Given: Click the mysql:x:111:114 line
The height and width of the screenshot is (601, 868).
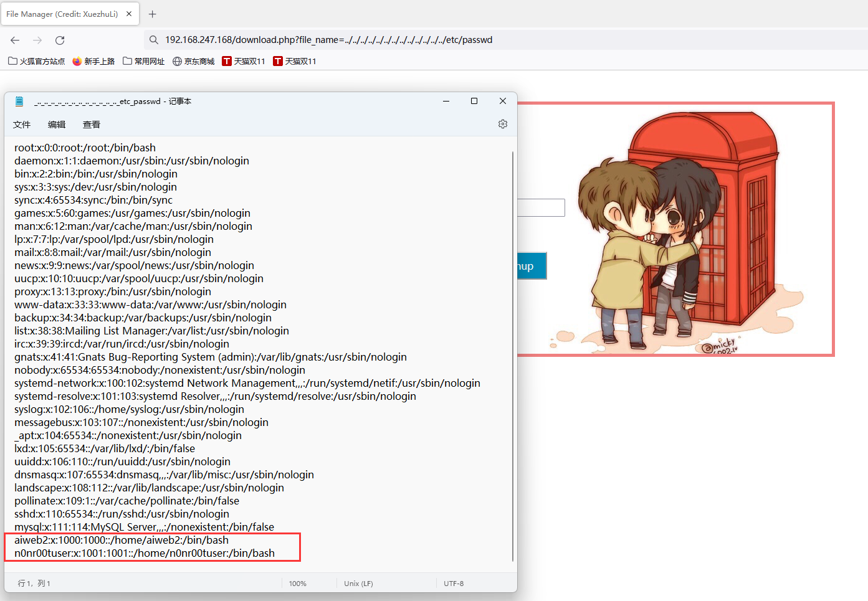Looking at the screenshot, I should pyautogui.click(x=144, y=527).
